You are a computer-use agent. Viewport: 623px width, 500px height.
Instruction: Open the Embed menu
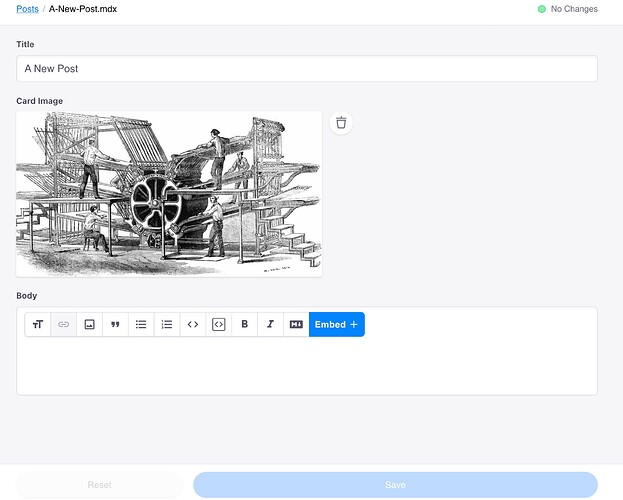coord(337,324)
